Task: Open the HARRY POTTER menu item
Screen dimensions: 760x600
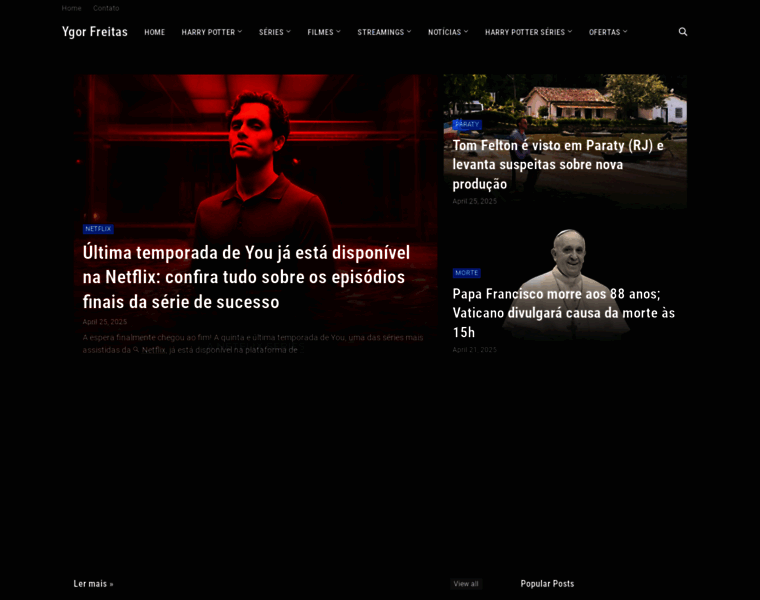Action: (208, 32)
